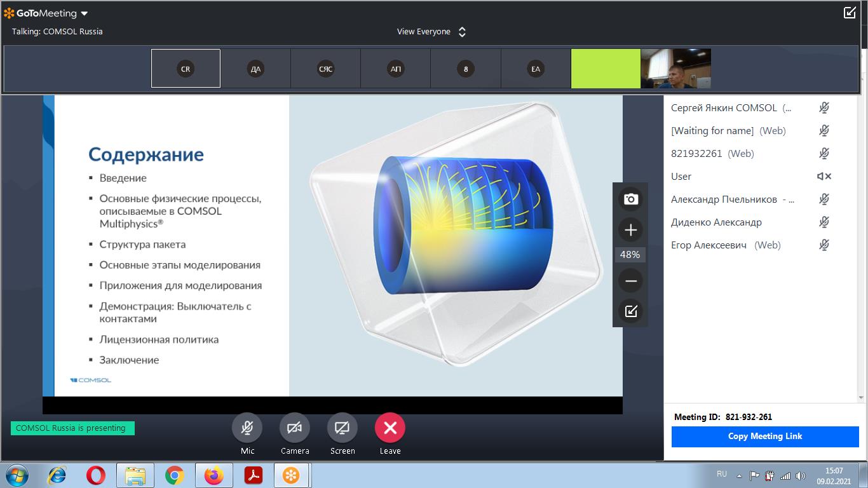This screenshot has width=868, height=488.
Task: Click the edit icon at top right
Action: click(850, 13)
